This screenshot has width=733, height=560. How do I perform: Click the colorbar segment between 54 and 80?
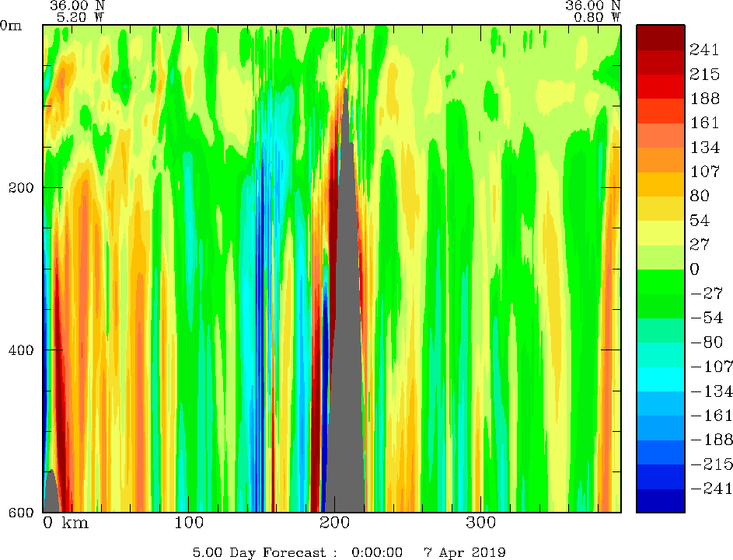[661, 208]
